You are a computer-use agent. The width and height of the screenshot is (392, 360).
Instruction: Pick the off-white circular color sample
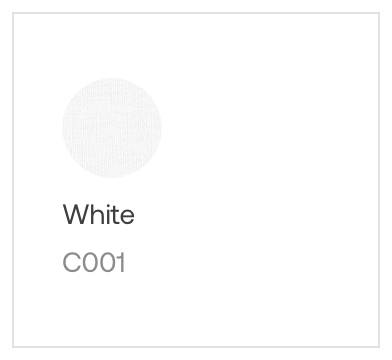coord(112,128)
